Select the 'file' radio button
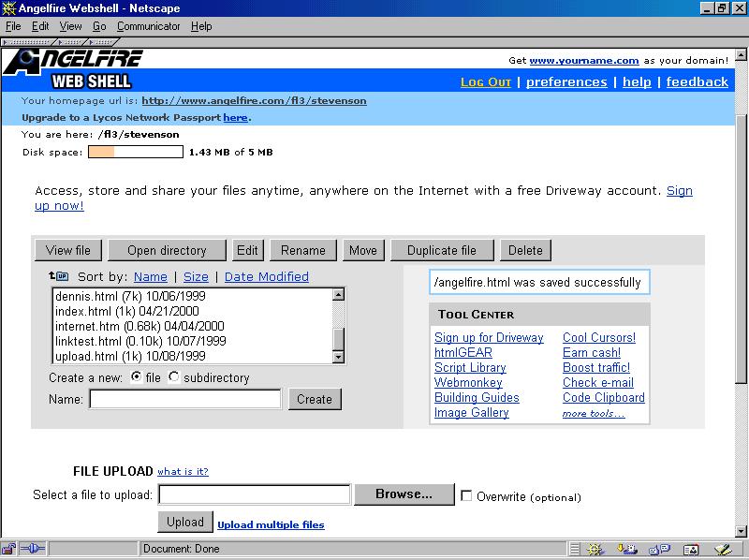The width and height of the screenshot is (749, 560). (x=137, y=377)
